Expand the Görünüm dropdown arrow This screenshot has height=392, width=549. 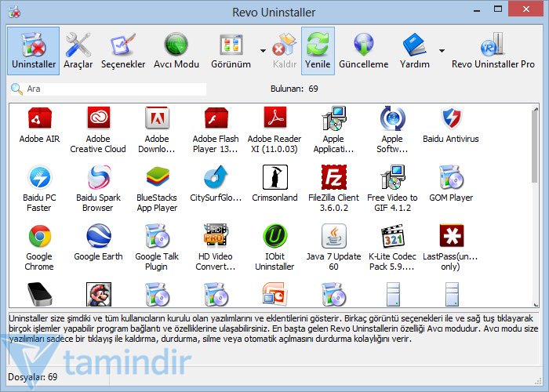[x=263, y=51]
